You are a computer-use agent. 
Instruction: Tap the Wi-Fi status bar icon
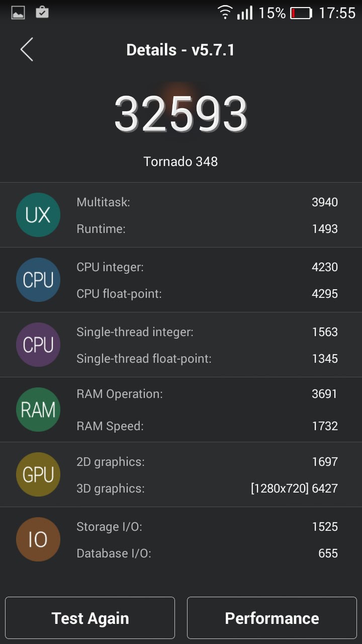225,12
